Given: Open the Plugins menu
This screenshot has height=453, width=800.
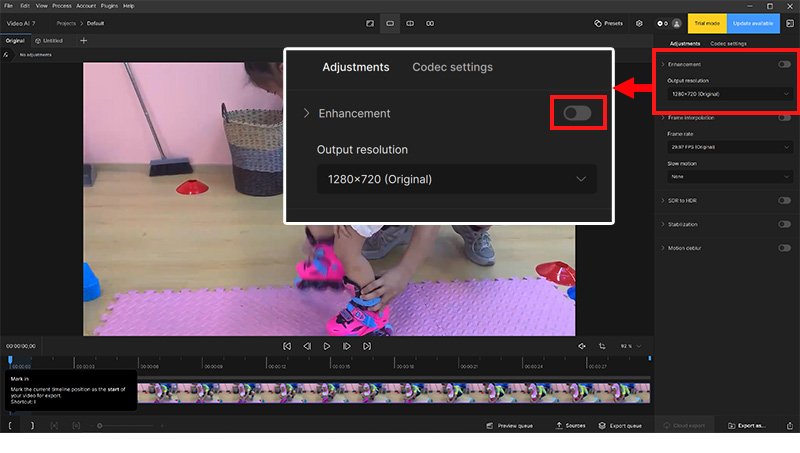Looking at the screenshot, I should (x=109, y=6).
